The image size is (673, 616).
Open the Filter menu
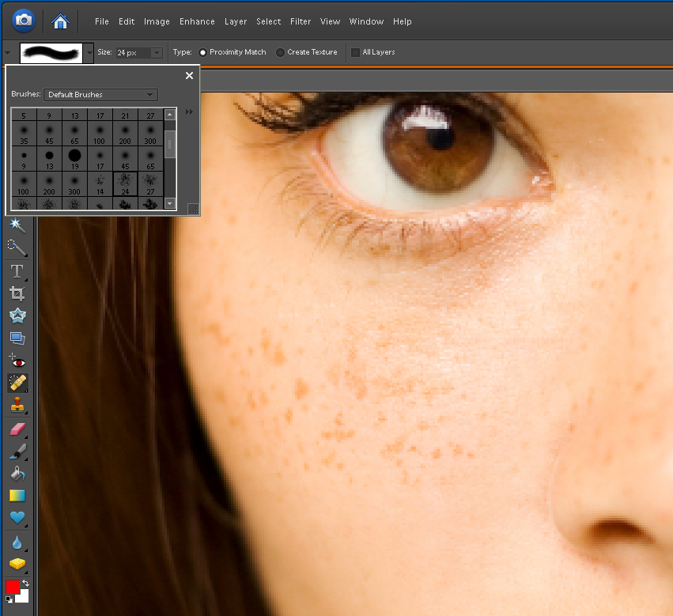click(300, 21)
